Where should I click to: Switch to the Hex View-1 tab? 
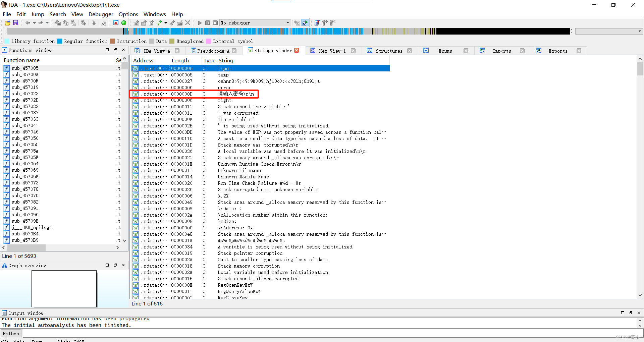click(332, 51)
